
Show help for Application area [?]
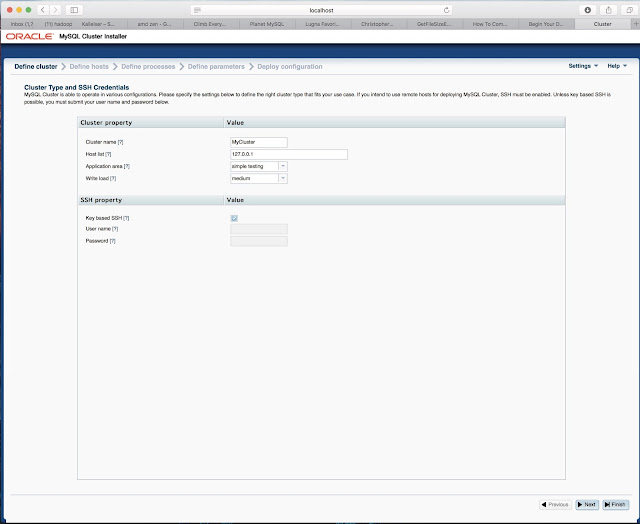click(x=127, y=167)
